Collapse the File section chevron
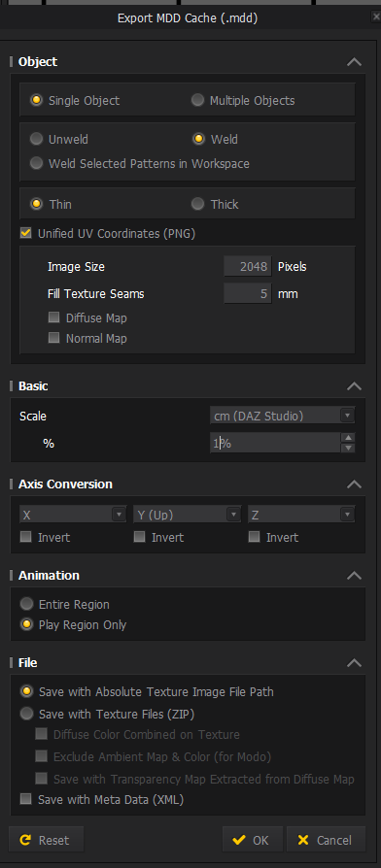381x868 pixels. [x=354, y=662]
